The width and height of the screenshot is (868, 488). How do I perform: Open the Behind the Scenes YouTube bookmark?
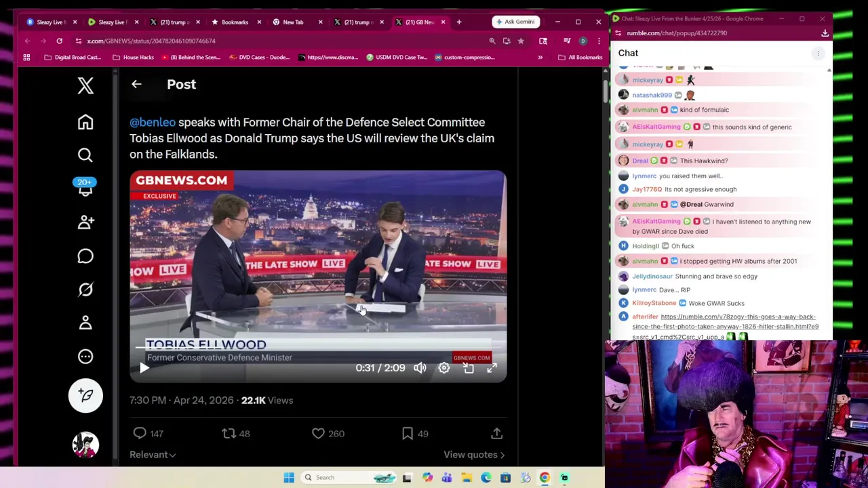coord(191,58)
